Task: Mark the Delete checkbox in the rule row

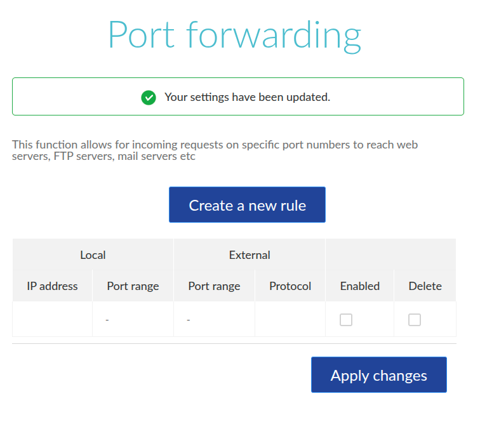Action: 415,320
